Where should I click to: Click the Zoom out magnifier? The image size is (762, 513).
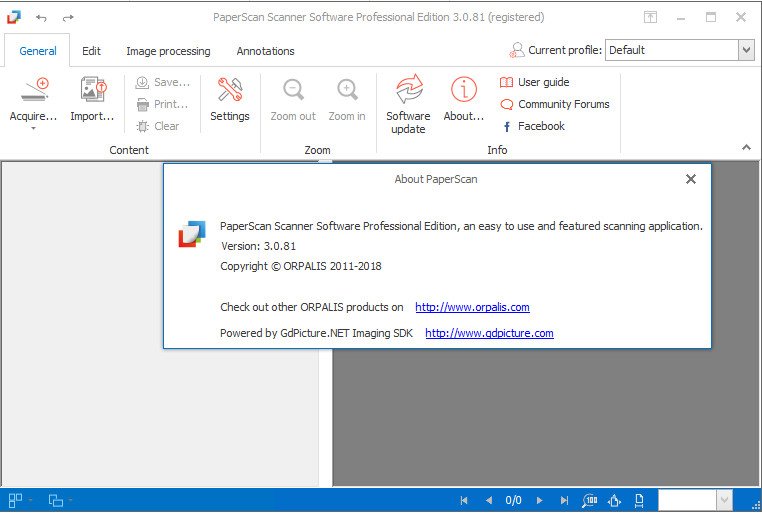tap(294, 89)
